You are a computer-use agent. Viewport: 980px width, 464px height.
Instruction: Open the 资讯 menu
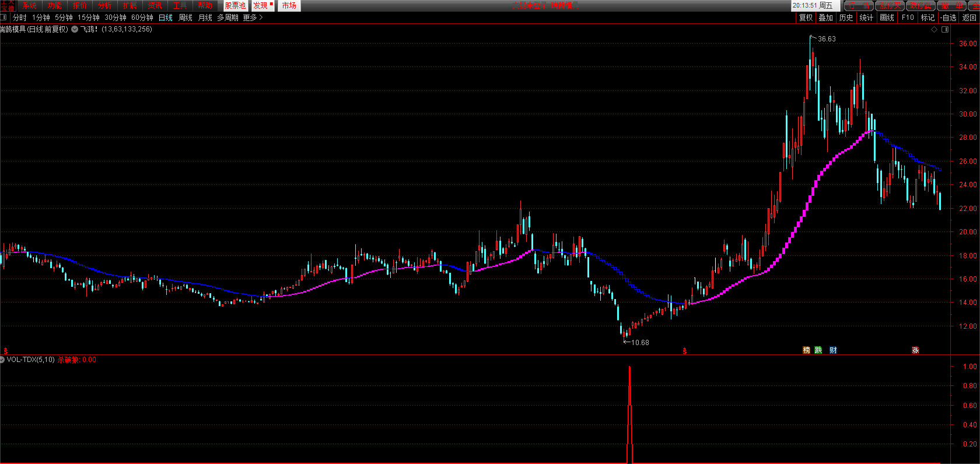point(155,5)
